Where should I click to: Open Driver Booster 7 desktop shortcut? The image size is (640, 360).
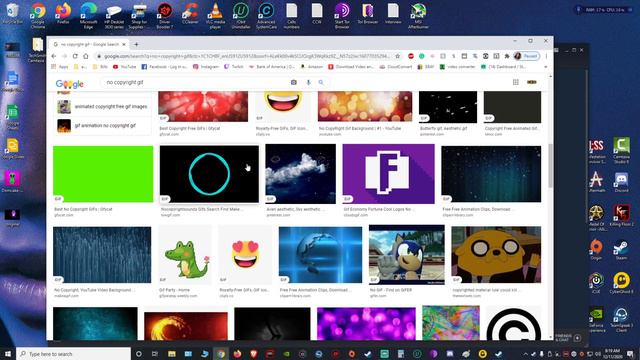click(x=165, y=16)
